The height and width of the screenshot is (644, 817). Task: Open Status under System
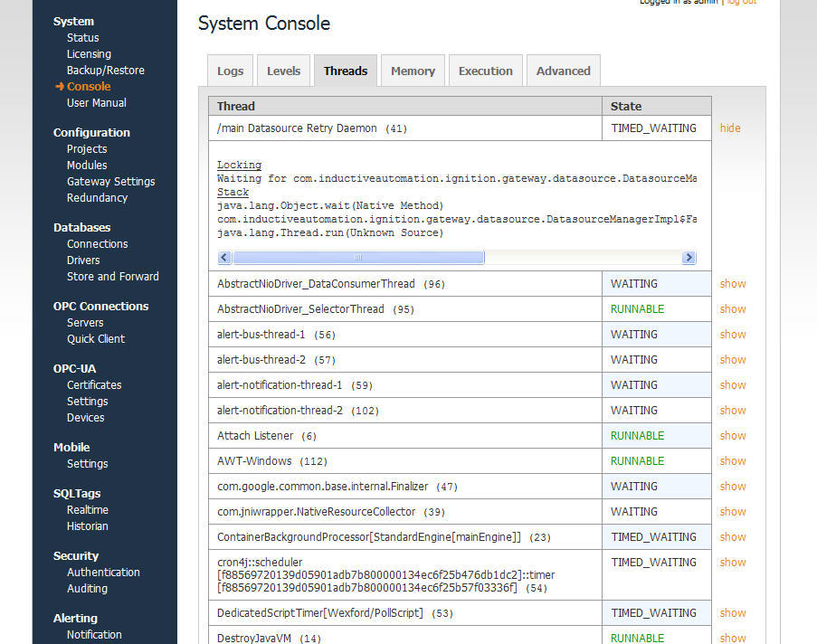[83, 37]
